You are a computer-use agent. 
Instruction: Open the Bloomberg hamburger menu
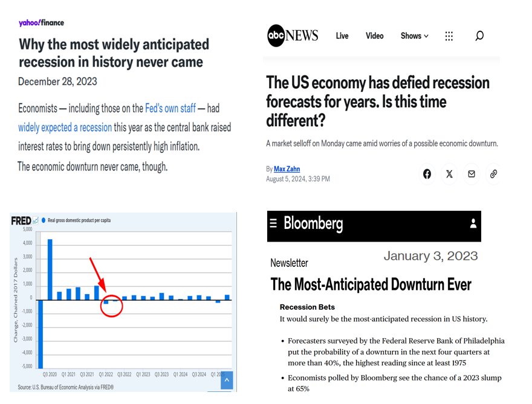[273, 223]
